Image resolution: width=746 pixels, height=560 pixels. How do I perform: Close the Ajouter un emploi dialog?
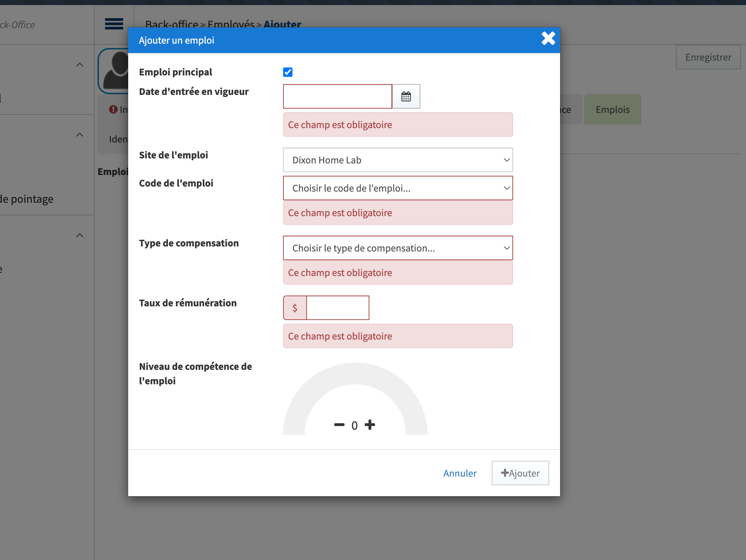pyautogui.click(x=548, y=39)
